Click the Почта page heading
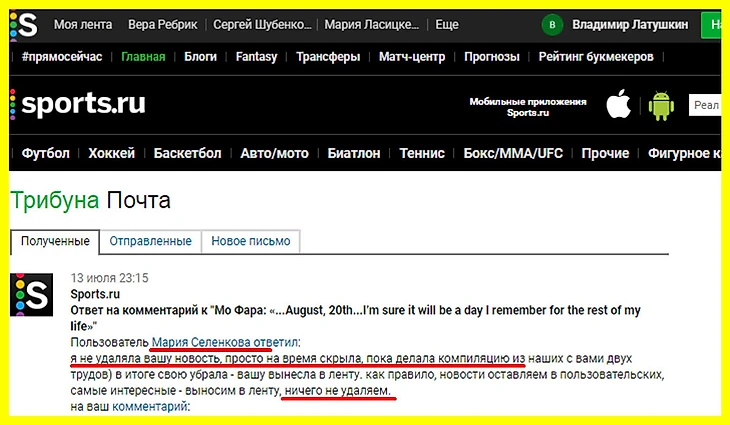This screenshot has height=425, width=730. point(138,201)
